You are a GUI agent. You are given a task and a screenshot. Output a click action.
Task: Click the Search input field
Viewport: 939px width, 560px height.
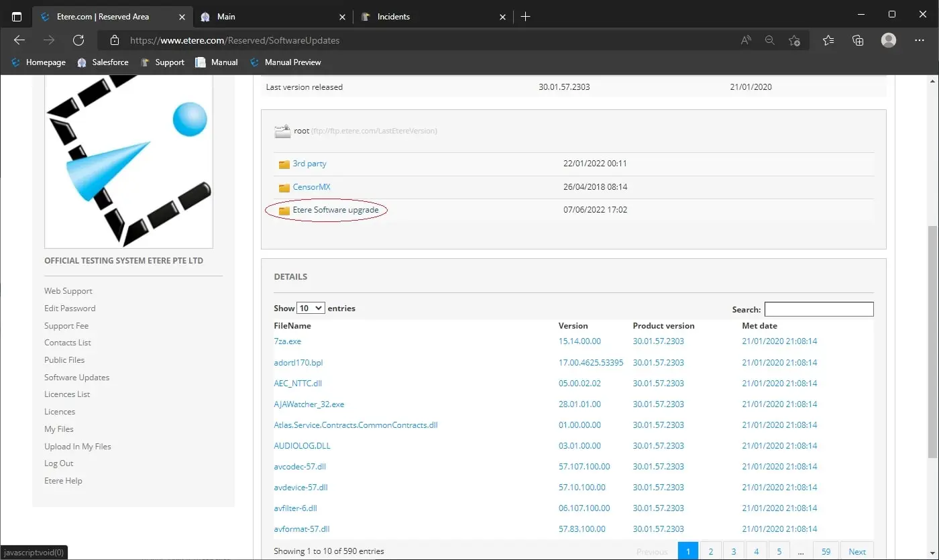point(819,309)
